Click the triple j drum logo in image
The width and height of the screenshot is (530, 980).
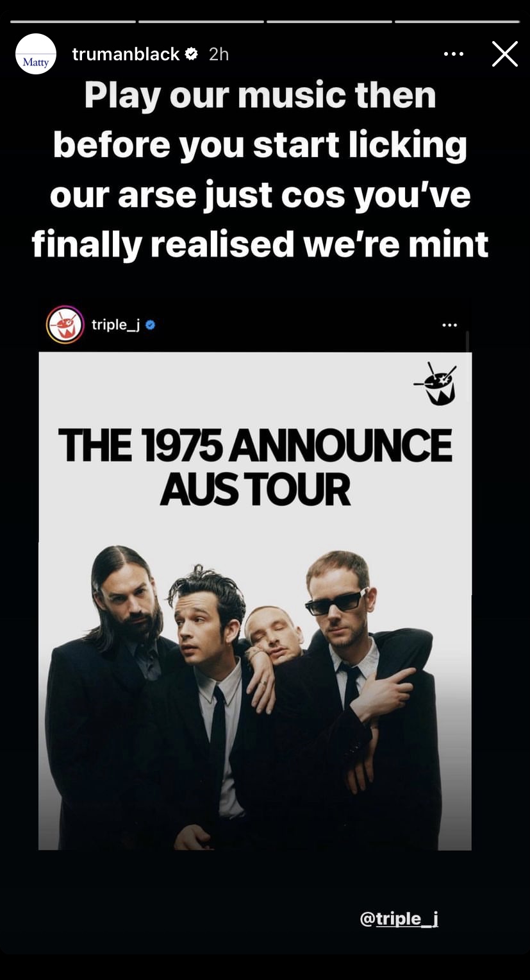tap(436, 384)
